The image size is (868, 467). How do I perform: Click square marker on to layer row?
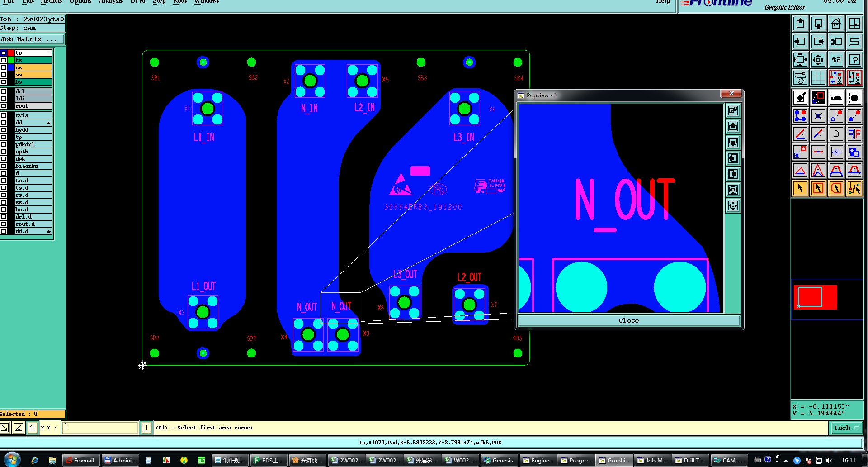[x=50, y=53]
